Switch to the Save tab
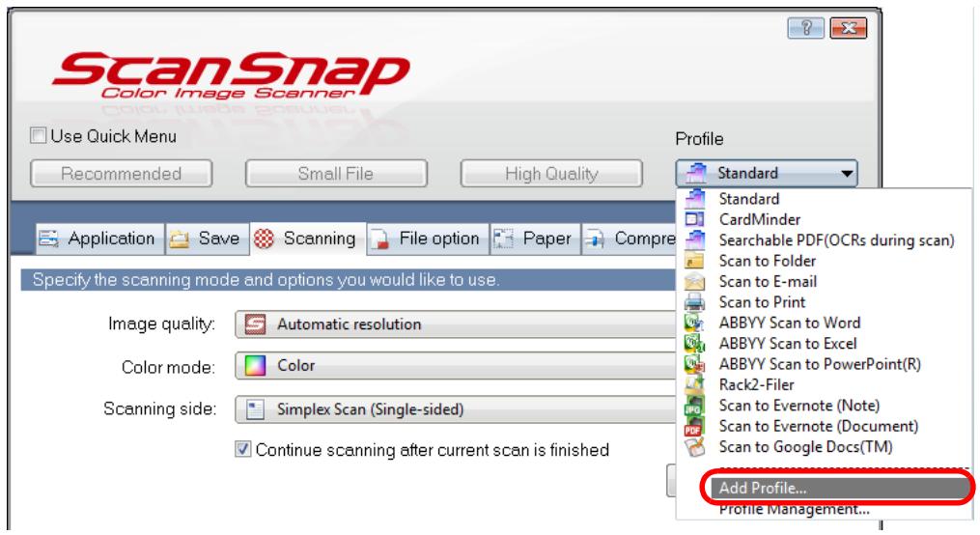 click(207, 239)
